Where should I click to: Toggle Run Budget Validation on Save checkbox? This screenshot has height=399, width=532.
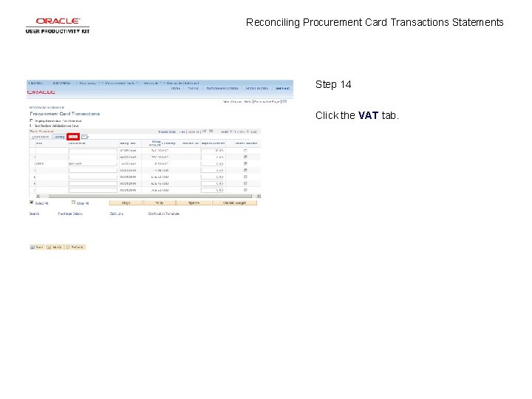[31, 125]
